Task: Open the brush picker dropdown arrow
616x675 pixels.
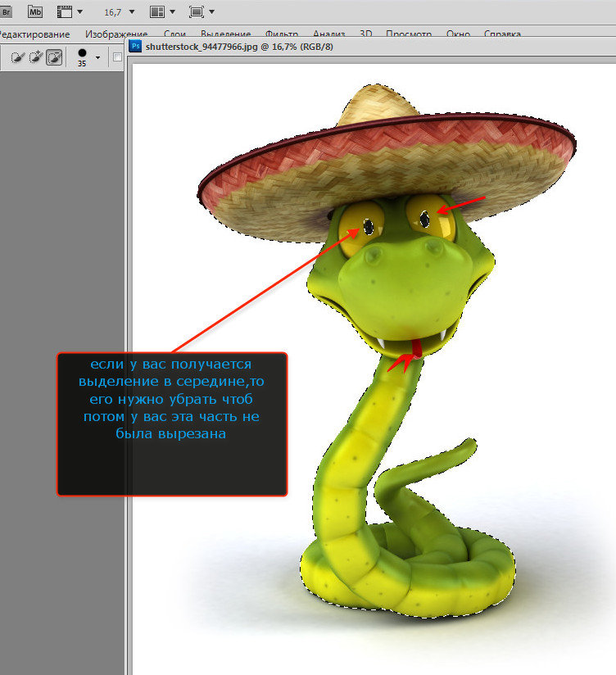Action: [98, 57]
